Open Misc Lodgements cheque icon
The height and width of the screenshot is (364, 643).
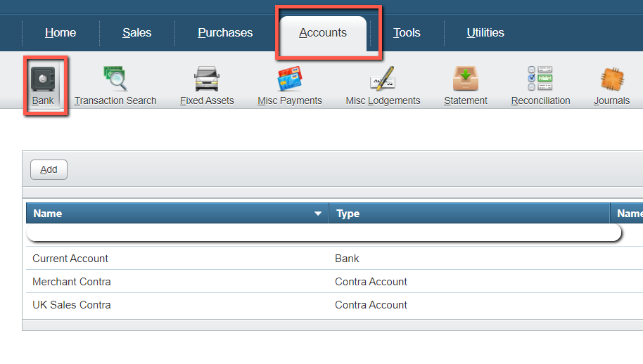[x=383, y=79]
